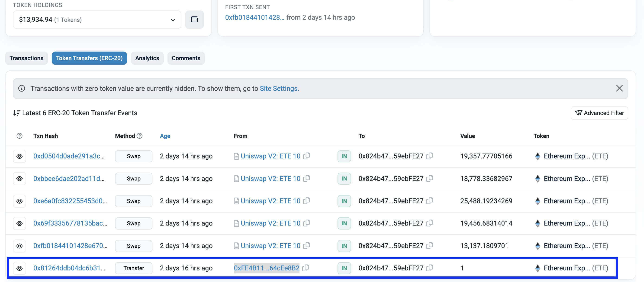Open transaction hash 0x81264ddb04dc6b31...
The width and height of the screenshot is (644, 282).
[x=69, y=268]
